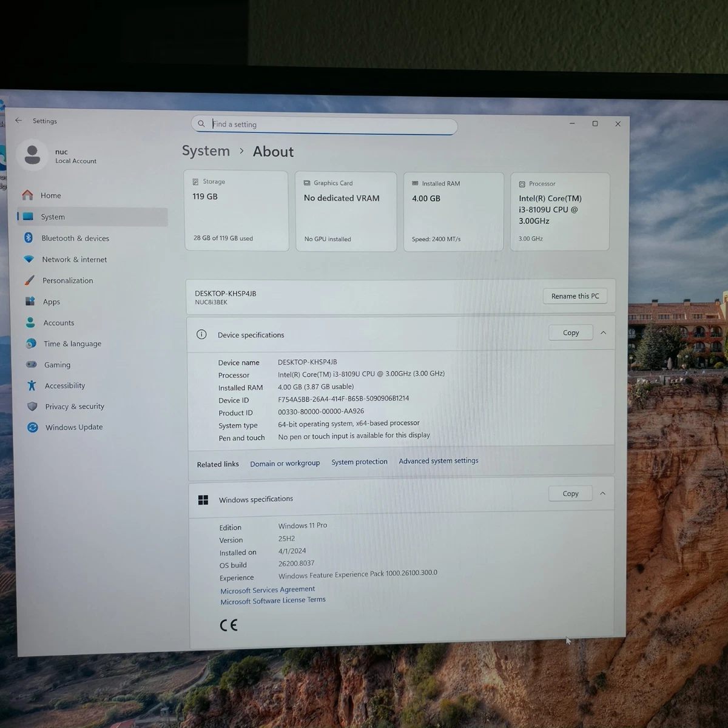Open the 119 GB Storage card
Image resolution: width=728 pixels, height=728 pixels.
pos(237,211)
